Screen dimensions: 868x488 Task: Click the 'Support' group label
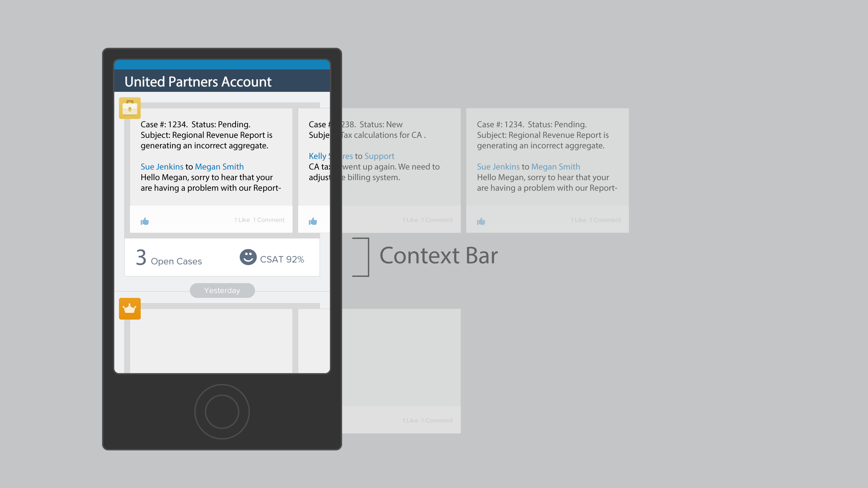(x=379, y=156)
